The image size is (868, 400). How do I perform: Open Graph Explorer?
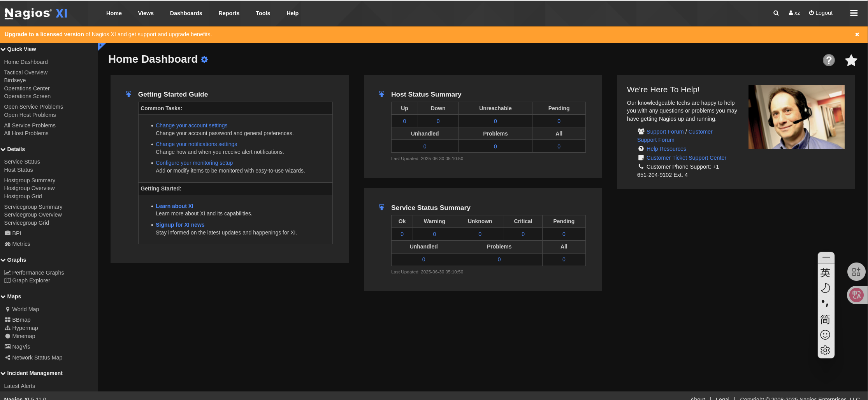click(27, 280)
